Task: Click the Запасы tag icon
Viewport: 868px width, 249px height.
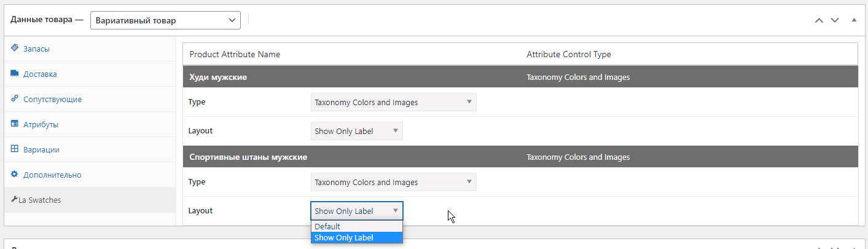Action: (x=15, y=48)
